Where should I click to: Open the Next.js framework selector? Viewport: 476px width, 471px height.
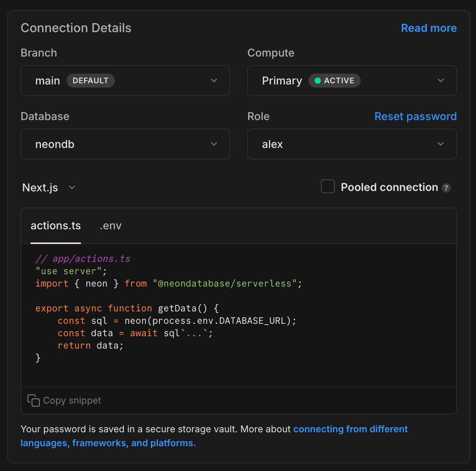[40, 187]
